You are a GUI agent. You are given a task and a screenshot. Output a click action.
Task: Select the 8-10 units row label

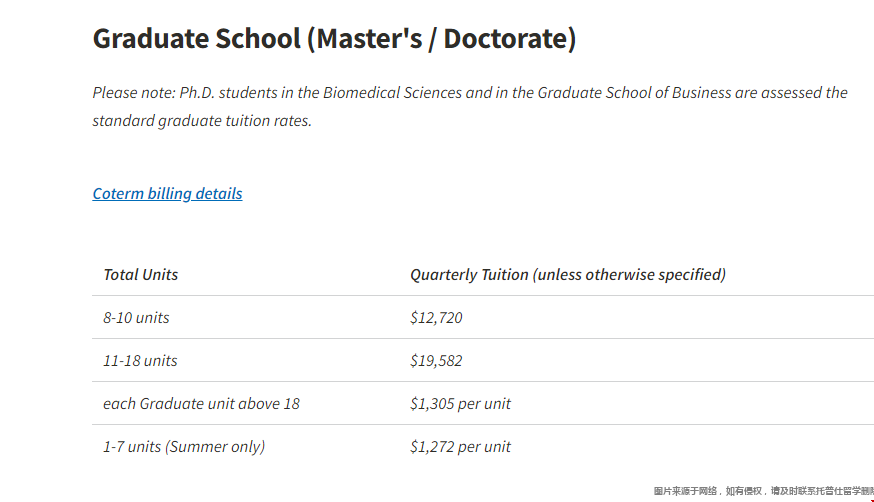(136, 318)
